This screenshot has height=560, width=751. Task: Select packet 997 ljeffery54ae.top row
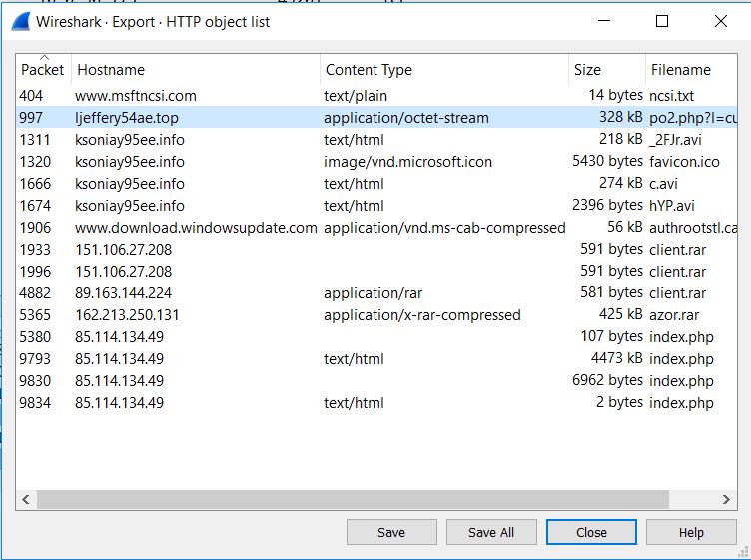(x=376, y=117)
